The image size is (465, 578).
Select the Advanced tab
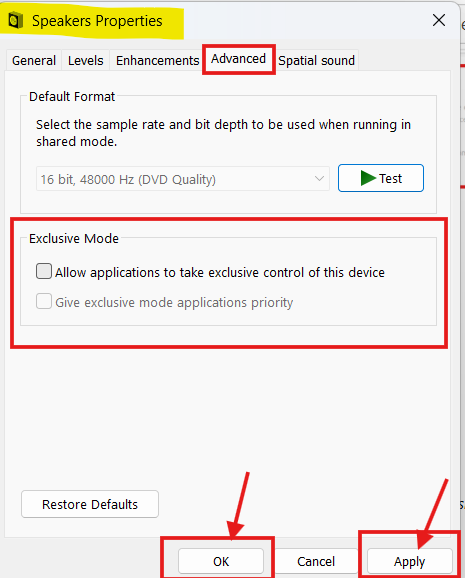pyautogui.click(x=239, y=59)
